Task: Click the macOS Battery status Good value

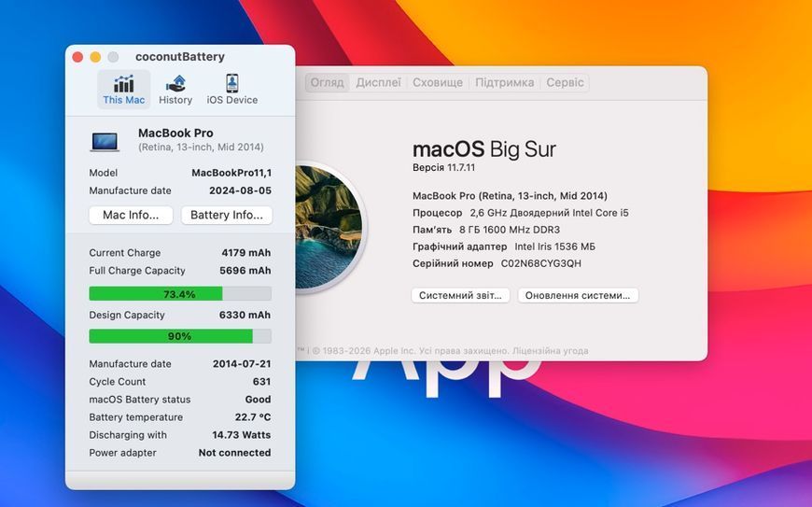Action: (258, 400)
